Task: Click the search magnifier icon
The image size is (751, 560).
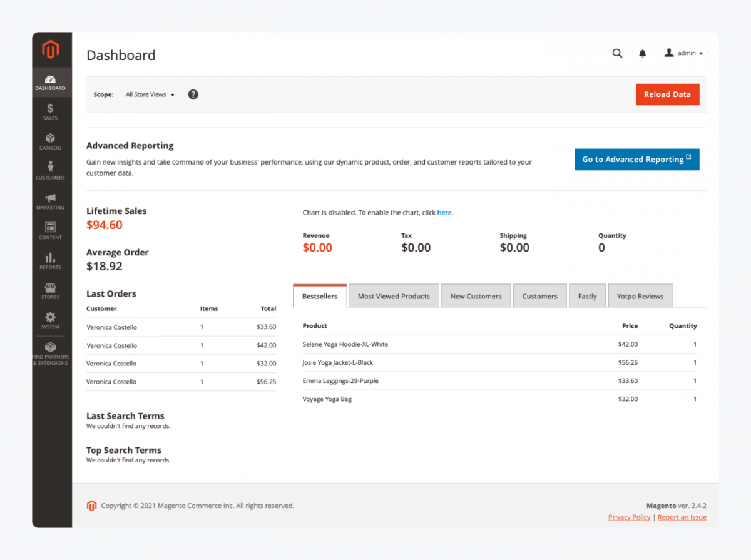Action: (617, 53)
